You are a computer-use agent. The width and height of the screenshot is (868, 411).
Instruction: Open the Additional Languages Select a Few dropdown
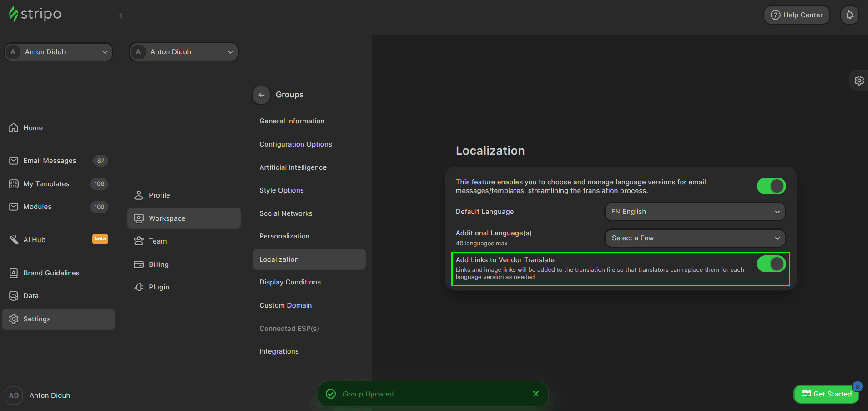pos(695,238)
